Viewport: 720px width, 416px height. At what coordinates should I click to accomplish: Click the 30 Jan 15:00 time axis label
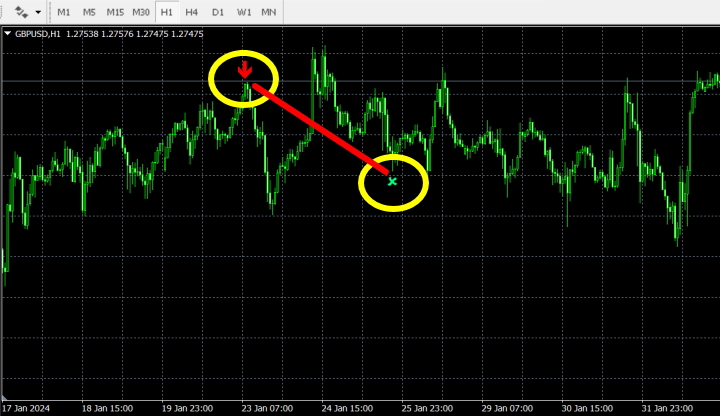click(x=587, y=409)
